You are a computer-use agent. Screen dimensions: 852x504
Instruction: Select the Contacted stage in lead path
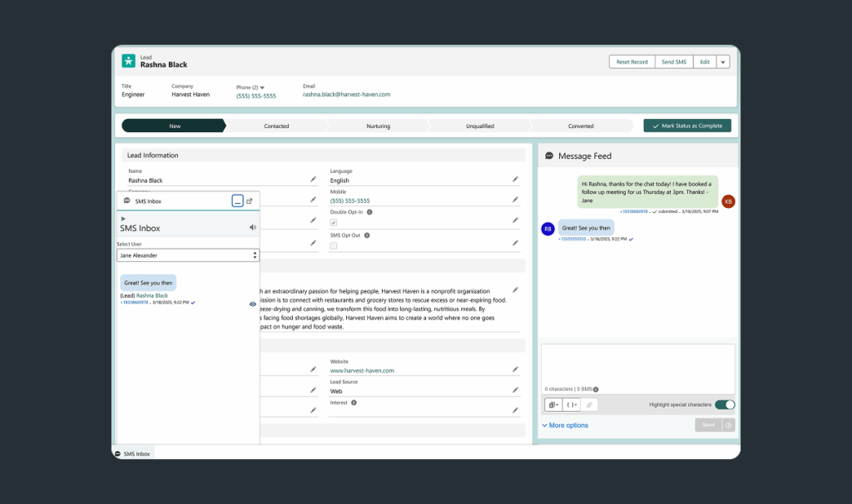[x=276, y=126]
